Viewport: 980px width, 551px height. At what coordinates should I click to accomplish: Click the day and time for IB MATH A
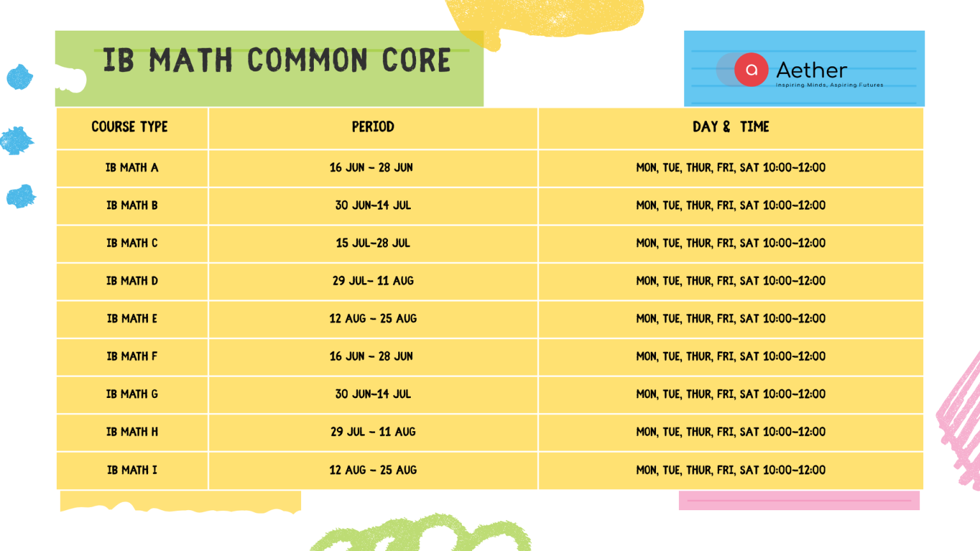731,168
